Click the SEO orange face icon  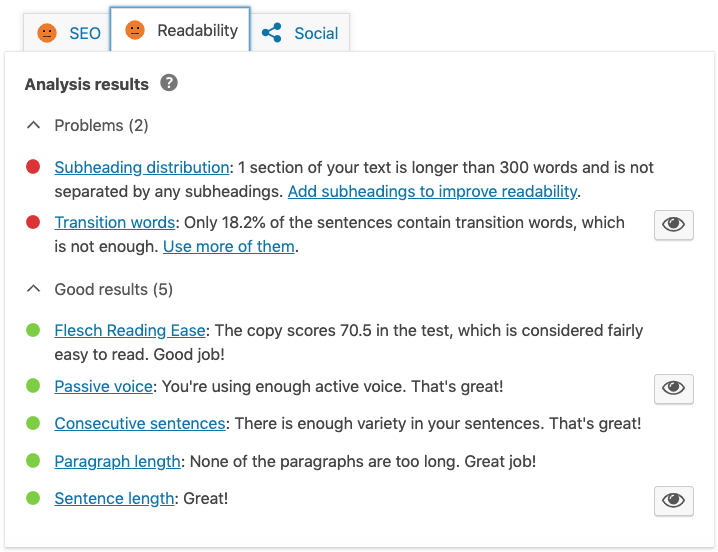tap(47, 33)
